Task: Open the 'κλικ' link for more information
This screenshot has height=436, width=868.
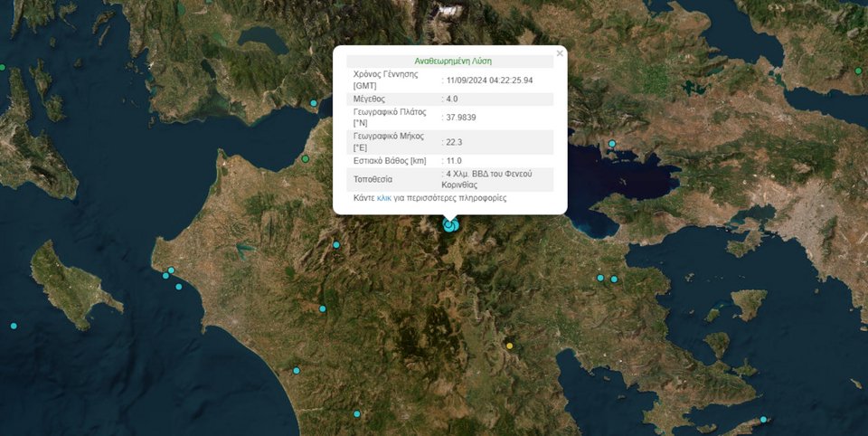Action: pos(384,197)
